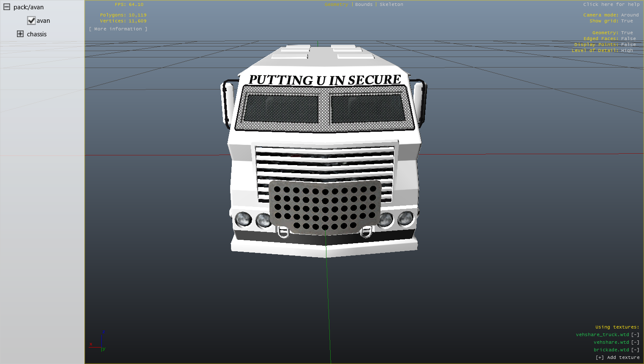Toggle the Show grid True option
The width and height of the screenshot is (644, 364).
(x=627, y=21)
